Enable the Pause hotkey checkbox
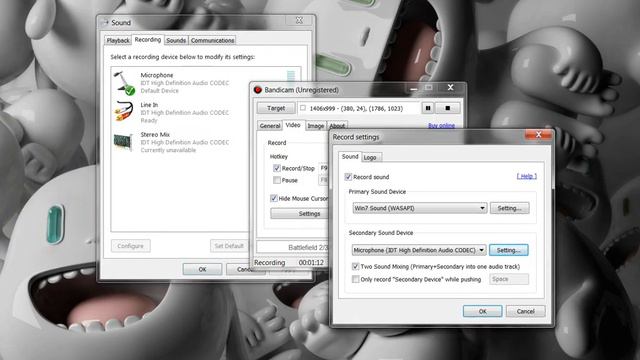Viewport: 640px width, 360px height. pyautogui.click(x=277, y=180)
